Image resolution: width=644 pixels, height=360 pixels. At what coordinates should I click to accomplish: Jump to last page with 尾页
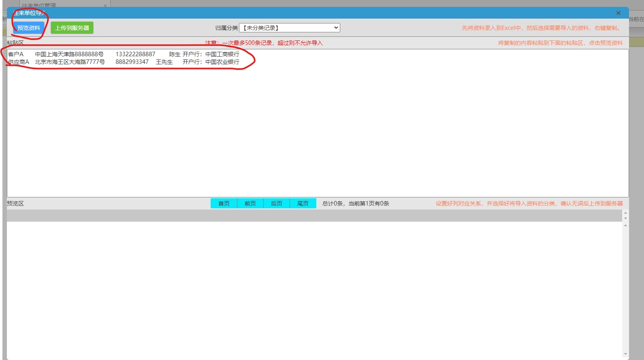click(x=303, y=203)
